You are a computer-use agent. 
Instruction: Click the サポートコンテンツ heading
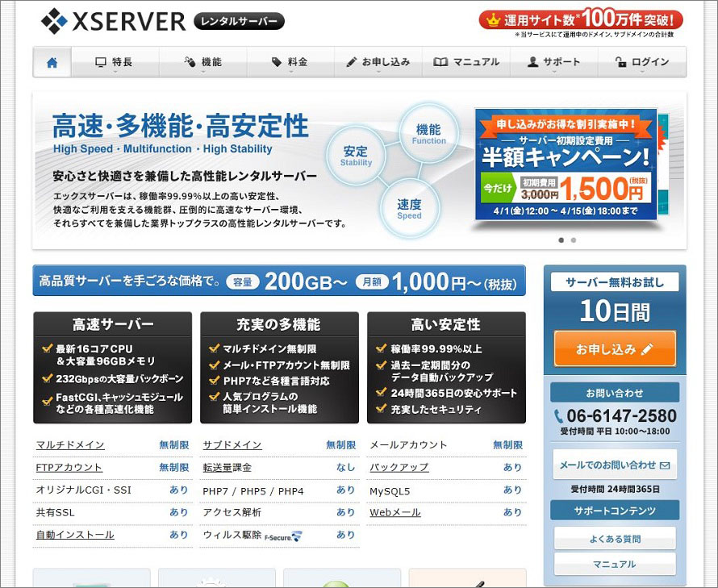615,511
